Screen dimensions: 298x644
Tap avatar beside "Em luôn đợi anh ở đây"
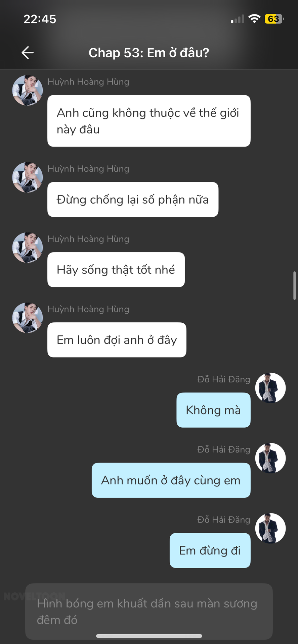pyautogui.click(x=28, y=318)
